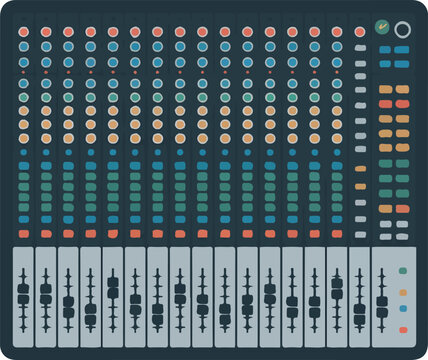Screen dimensions: 428x360
Task: Click the small blue button directly below the checkmark
Action: pos(385,50)
